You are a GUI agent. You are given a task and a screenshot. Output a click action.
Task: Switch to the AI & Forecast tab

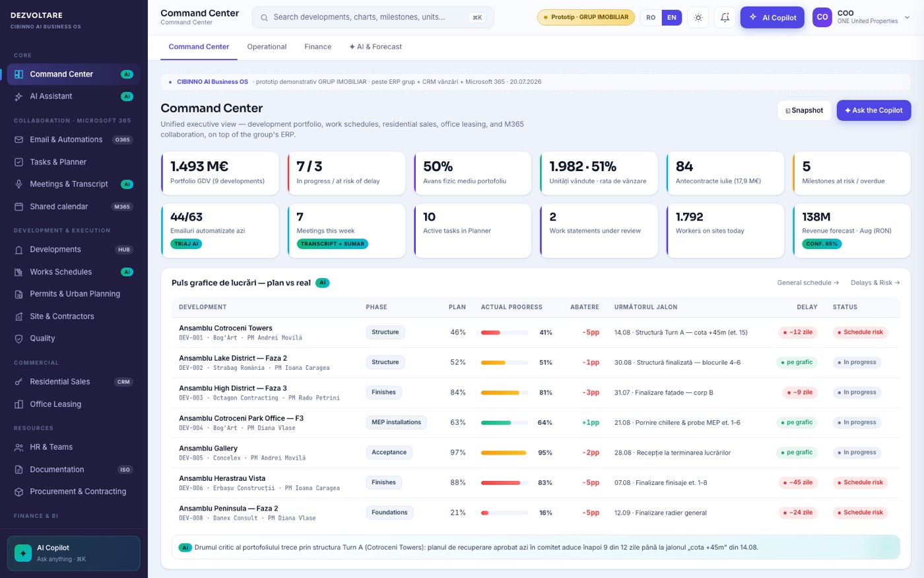pos(376,47)
